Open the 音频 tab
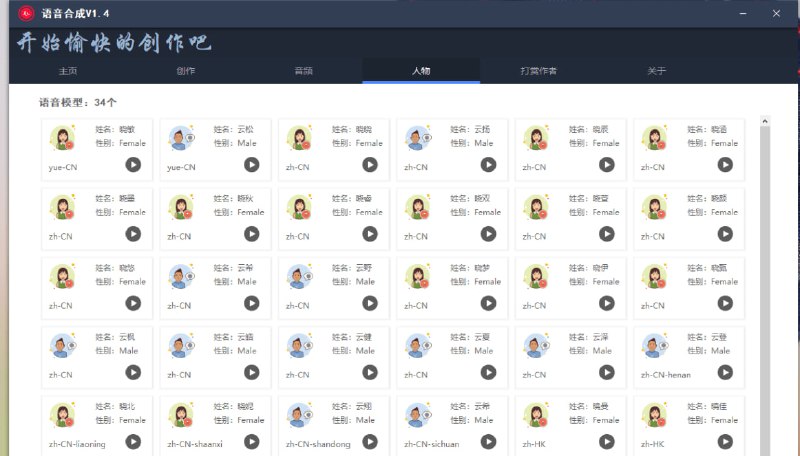The image size is (800, 456). [304, 71]
